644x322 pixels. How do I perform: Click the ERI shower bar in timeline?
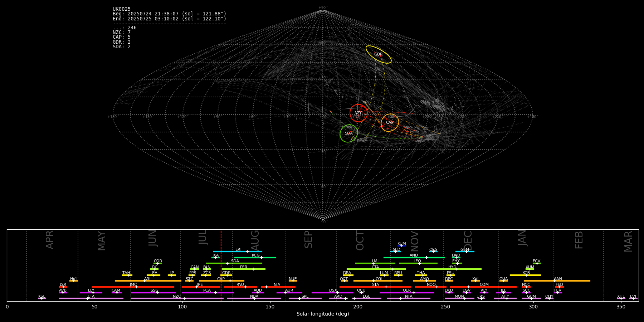[238, 252]
